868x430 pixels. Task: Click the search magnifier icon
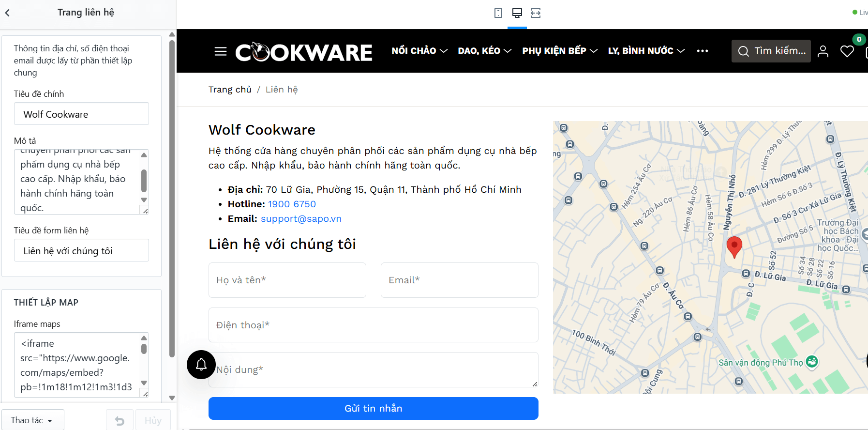[x=744, y=51]
